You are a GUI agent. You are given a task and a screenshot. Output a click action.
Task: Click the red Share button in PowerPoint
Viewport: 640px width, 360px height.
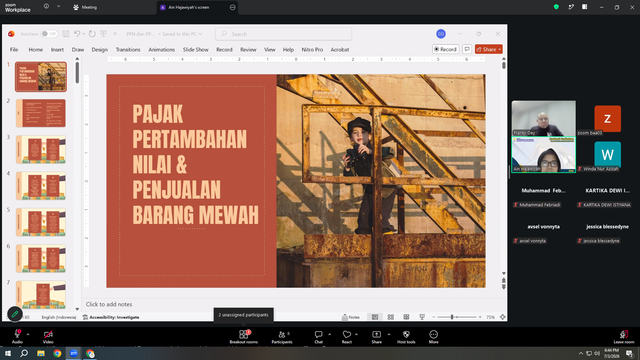point(489,49)
